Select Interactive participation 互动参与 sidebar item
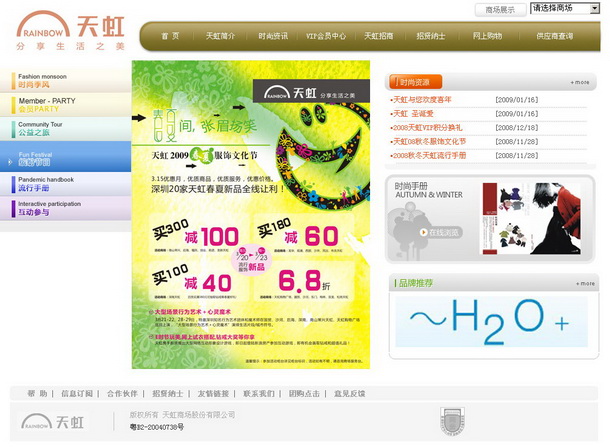This screenshot has height=448, width=610. (65, 208)
